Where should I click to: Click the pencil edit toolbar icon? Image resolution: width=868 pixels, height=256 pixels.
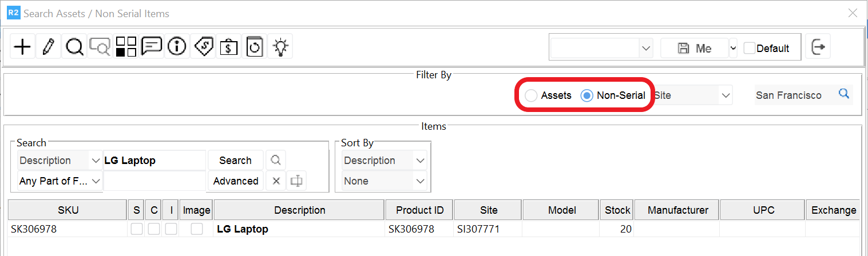pos(49,47)
